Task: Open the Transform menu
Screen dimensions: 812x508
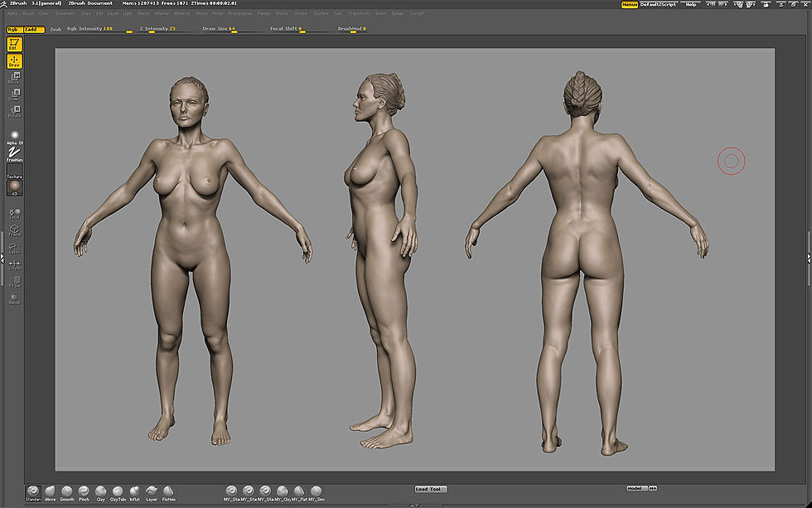Action: point(358,12)
